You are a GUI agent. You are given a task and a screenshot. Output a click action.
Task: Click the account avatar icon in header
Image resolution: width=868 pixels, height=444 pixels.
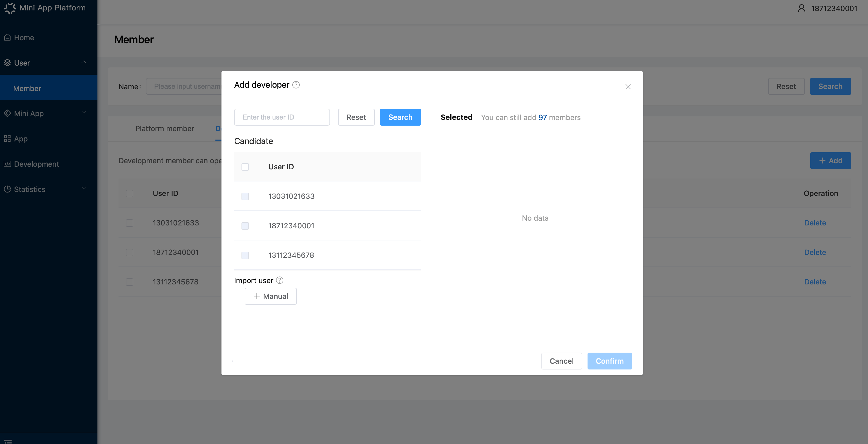[802, 8]
